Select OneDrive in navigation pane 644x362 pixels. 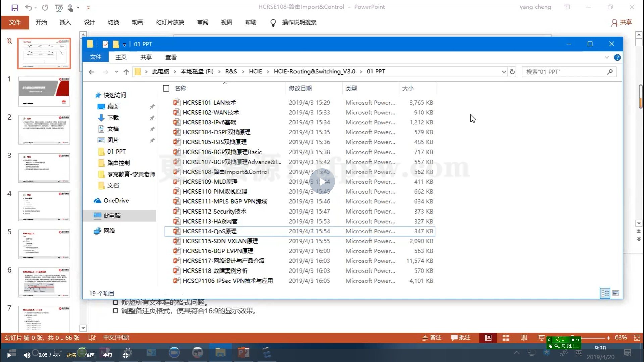click(116, 200)
